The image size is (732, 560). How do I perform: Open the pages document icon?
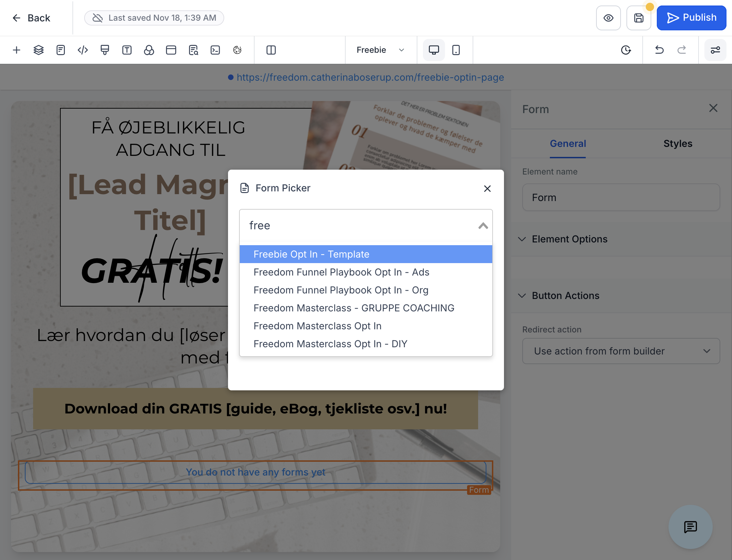coord(61,50)
